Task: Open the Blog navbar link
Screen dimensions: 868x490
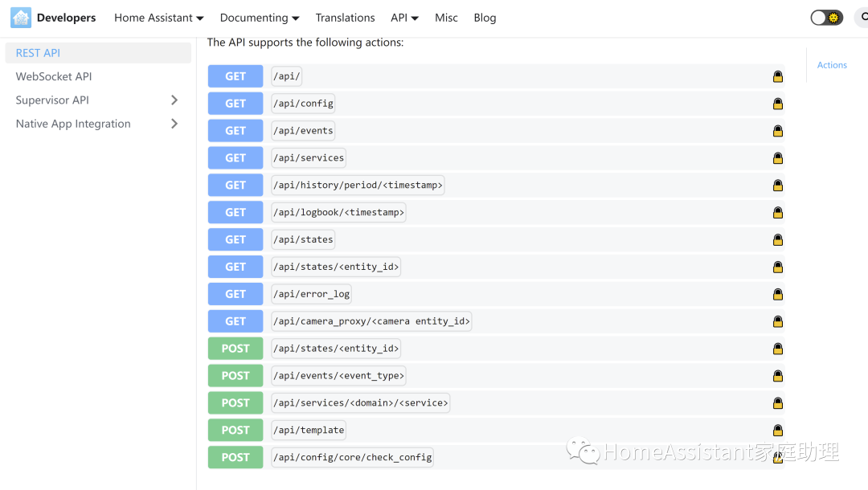Action: point(485,18)
